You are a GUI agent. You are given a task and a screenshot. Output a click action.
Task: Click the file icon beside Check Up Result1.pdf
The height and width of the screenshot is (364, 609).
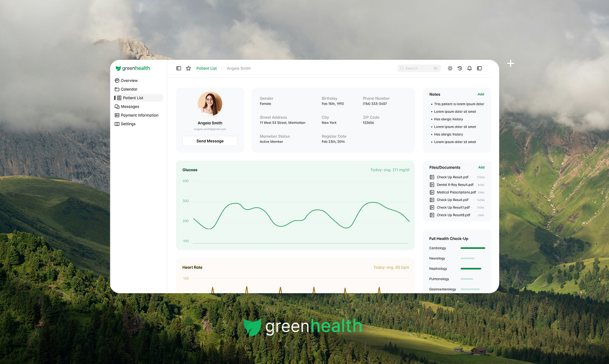click(432, 207)
